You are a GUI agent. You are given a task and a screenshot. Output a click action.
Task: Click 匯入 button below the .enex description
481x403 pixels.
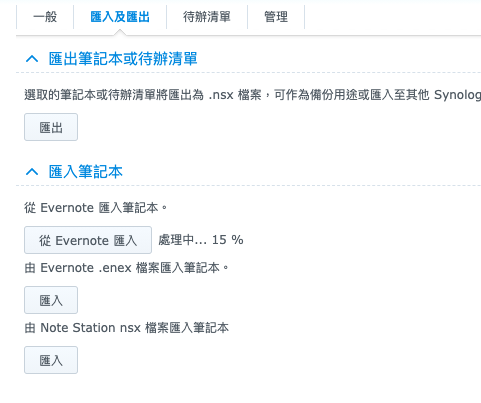coord(51,300)
